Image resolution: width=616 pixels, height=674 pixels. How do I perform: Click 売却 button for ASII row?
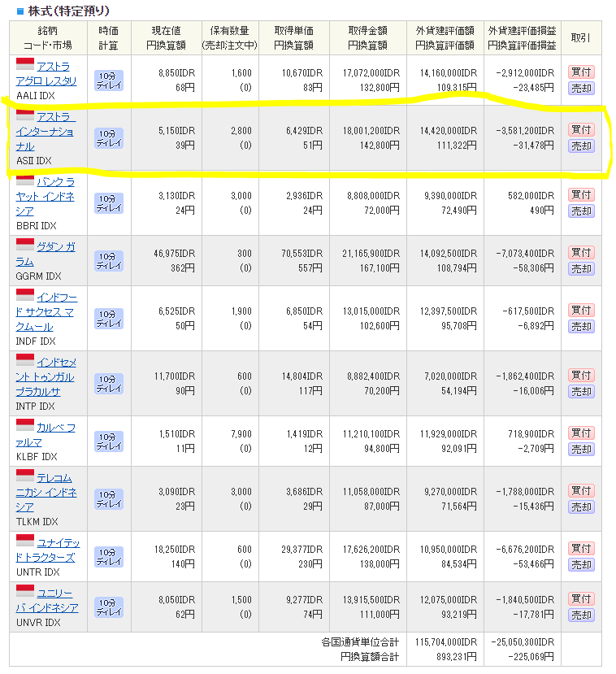click(581, 146)
